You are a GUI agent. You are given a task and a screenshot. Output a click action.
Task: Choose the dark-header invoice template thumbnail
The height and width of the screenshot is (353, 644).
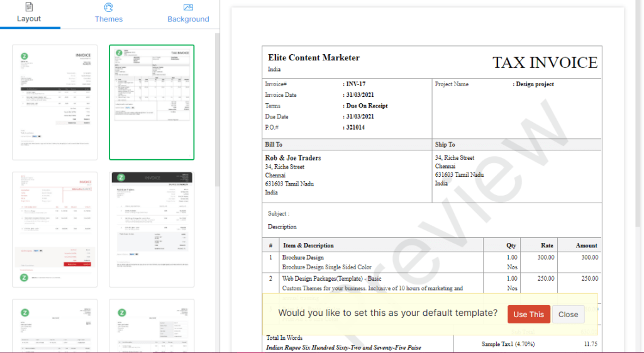152,229
